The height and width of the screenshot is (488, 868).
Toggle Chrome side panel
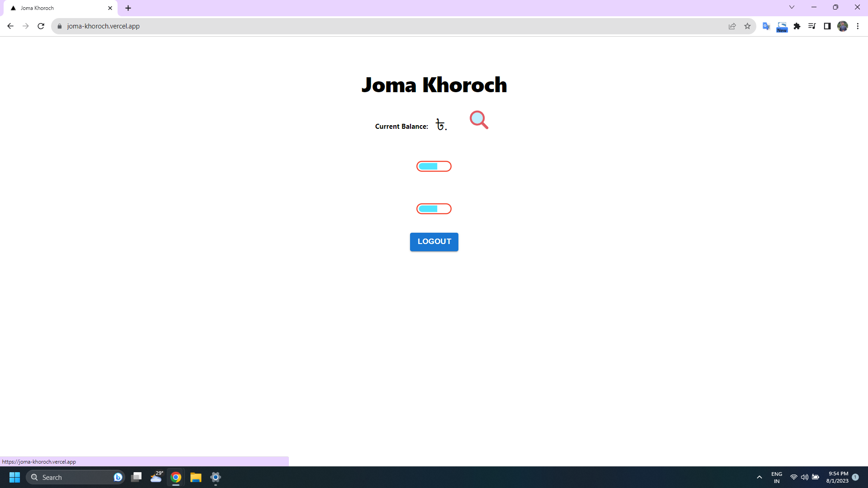pos(827,26)
